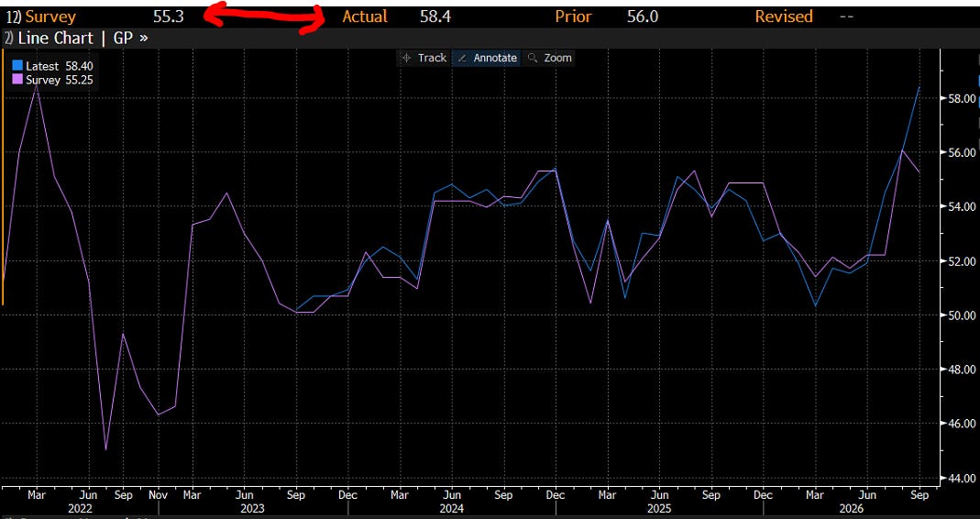Click the 2024 year axis label
The image size is (980, 519).
451,508
